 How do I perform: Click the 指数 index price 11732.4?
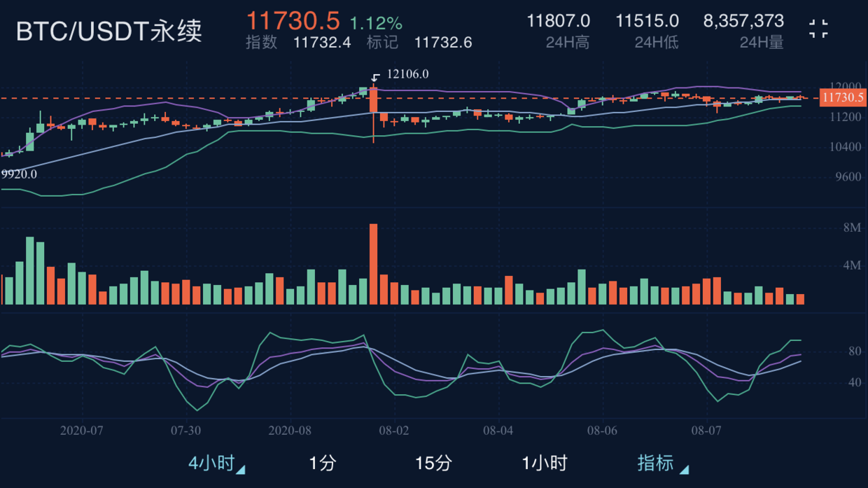(x=323, y=43)
